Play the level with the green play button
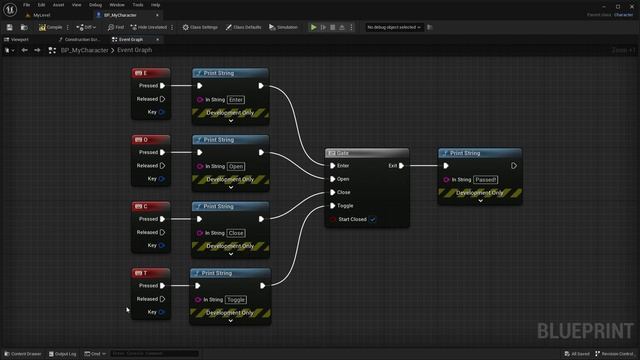 (313, 27)
